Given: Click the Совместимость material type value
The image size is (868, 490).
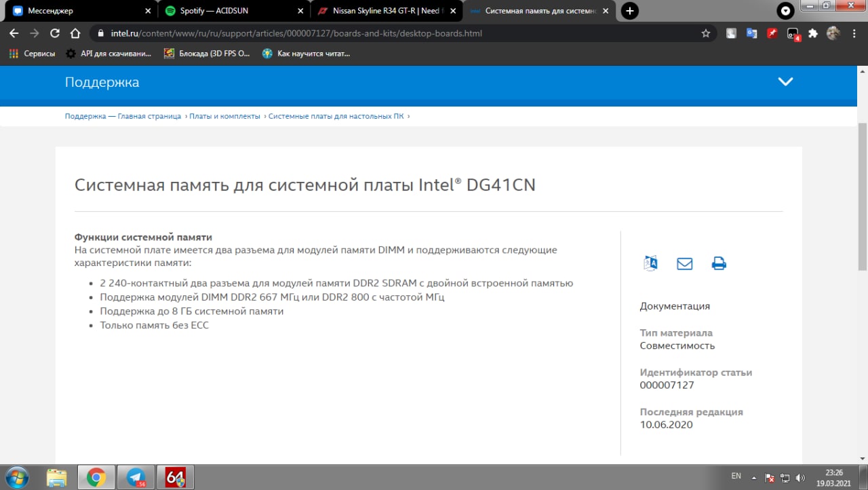Looking at the screenshot, I should [x=677, y=345].
